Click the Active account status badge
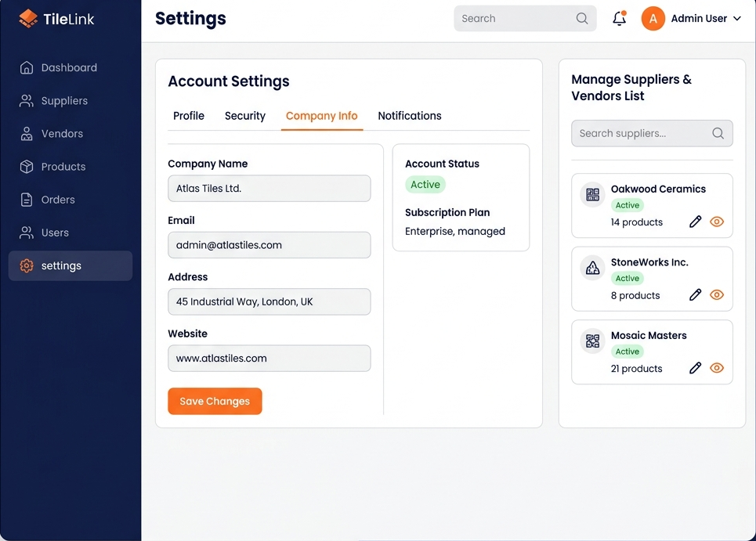The width and height of the screenshot is (756, 541). [425, 185]
